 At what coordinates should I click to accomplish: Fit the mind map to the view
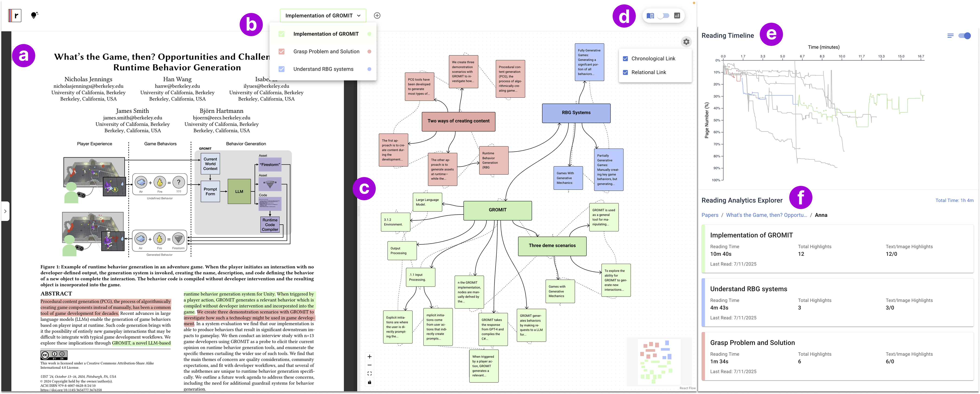(369, 373)
